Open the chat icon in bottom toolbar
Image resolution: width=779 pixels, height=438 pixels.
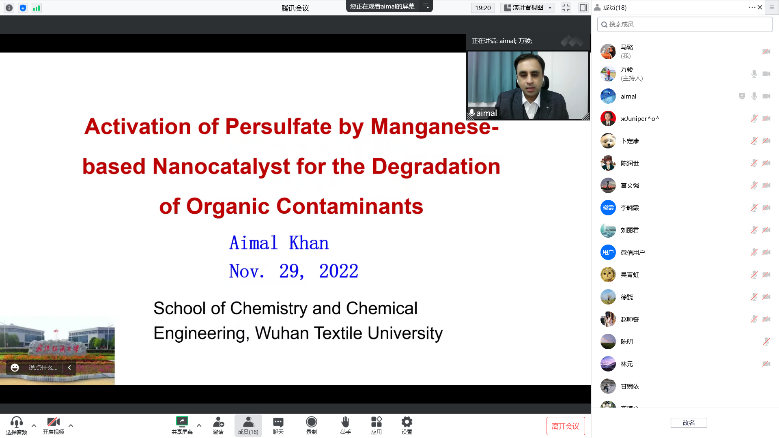(278, 422)
